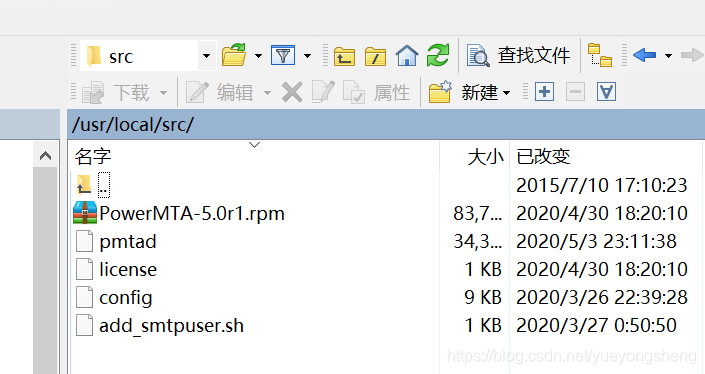This screenshot has width=705, height=374.
Task: Go to parent directory icon
Action: point(344,56)
